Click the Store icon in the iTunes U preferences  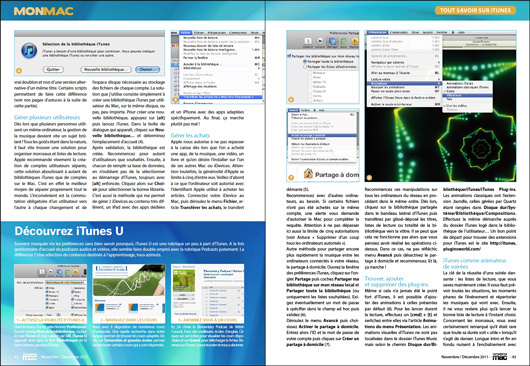point(68,272)
